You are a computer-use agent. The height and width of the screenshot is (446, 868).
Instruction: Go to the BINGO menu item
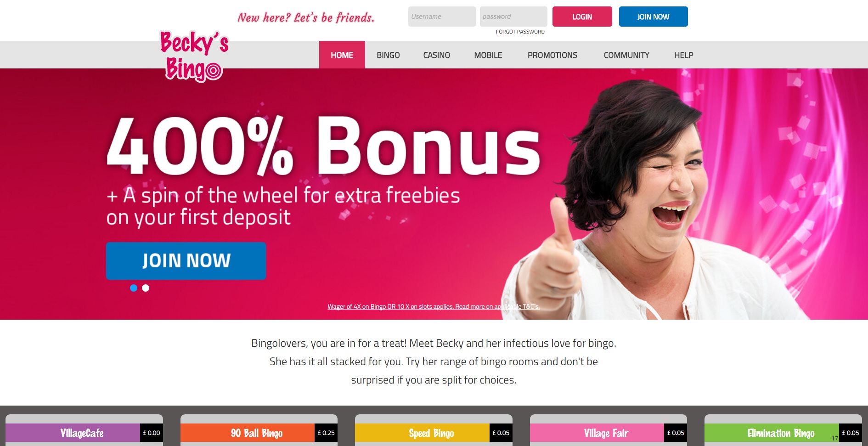pyautogui.click(x=388, y=55)
